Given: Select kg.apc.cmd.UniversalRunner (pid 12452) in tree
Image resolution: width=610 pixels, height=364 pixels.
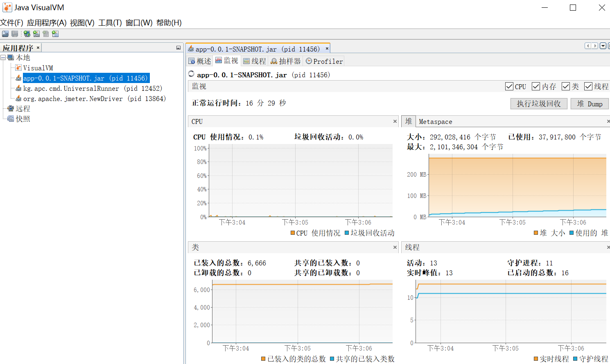Looking at the screenshot, I should click(x=93, y=88).
